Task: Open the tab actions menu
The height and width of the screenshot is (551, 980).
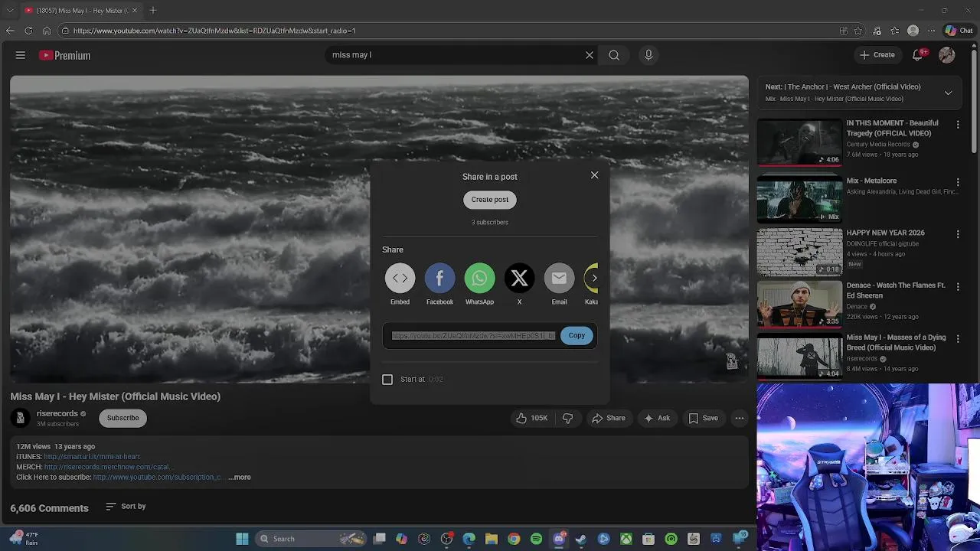Action: [8, 10]
